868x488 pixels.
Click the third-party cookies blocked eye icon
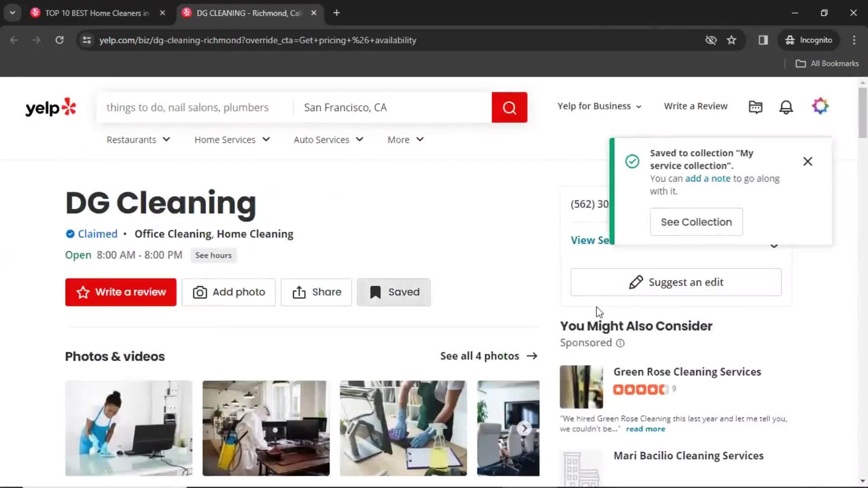pyautogui.click(x=711, y=40)
